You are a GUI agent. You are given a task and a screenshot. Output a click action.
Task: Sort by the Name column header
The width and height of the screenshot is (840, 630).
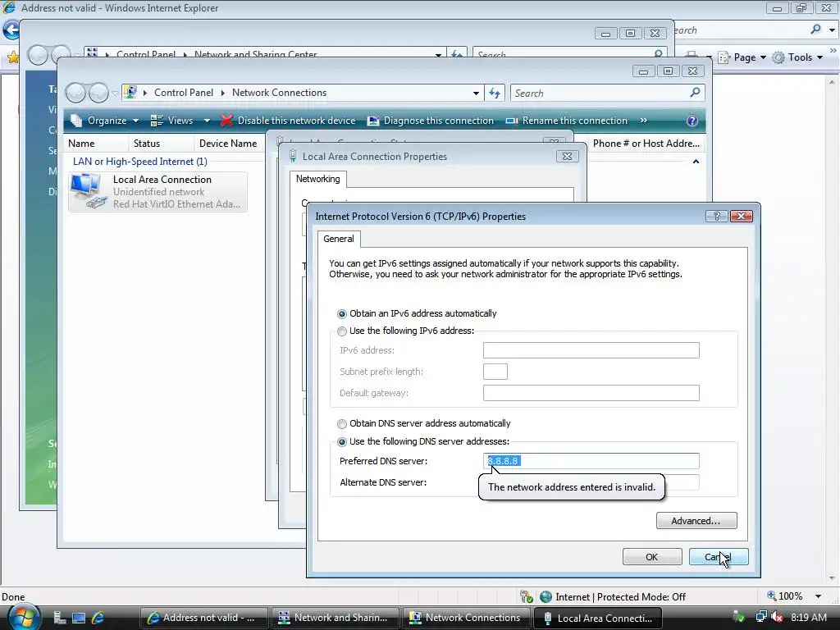coord(96,144)
